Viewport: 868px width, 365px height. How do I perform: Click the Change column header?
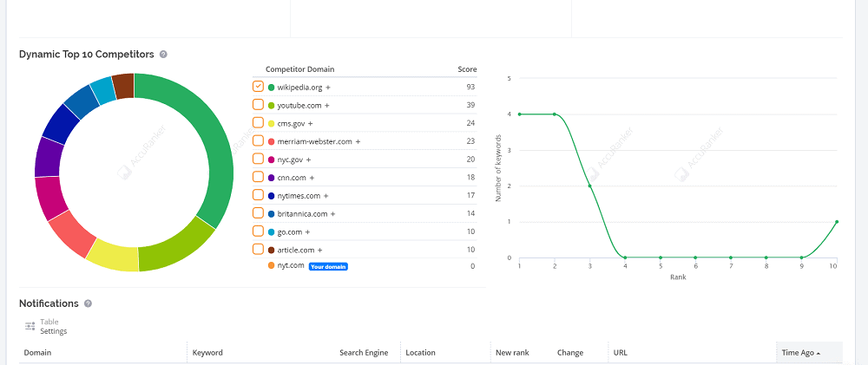coord(570,353)
